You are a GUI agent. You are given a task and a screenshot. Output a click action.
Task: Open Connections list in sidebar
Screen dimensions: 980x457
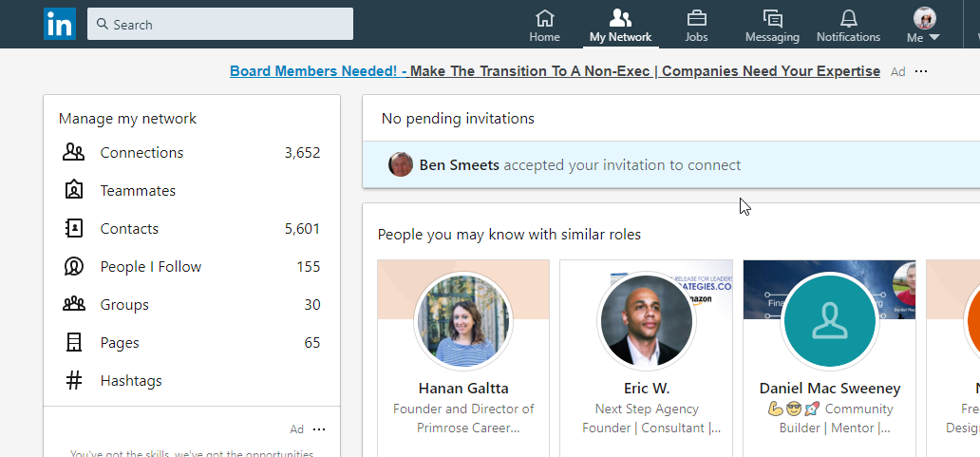pos(141,153)
